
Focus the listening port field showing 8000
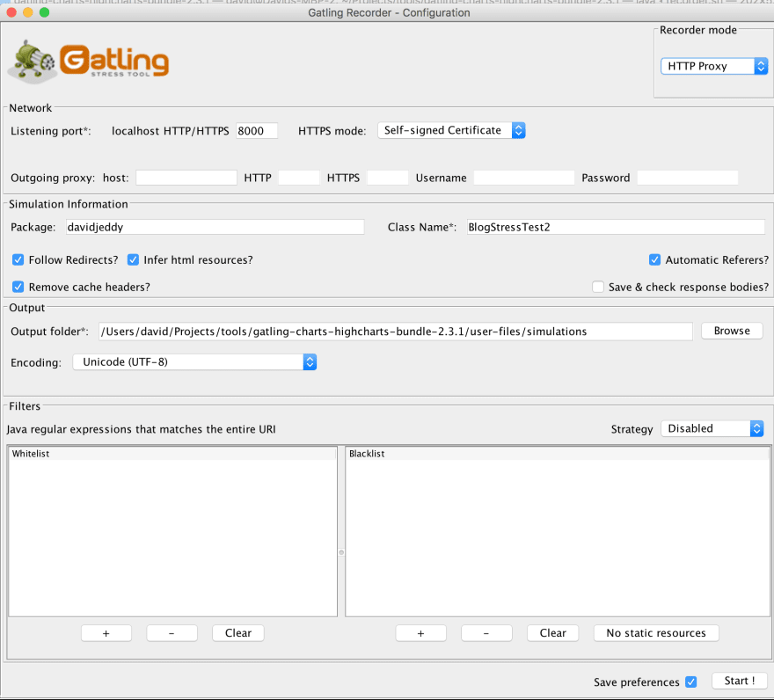pyautogui.click(x=257, y=131)
